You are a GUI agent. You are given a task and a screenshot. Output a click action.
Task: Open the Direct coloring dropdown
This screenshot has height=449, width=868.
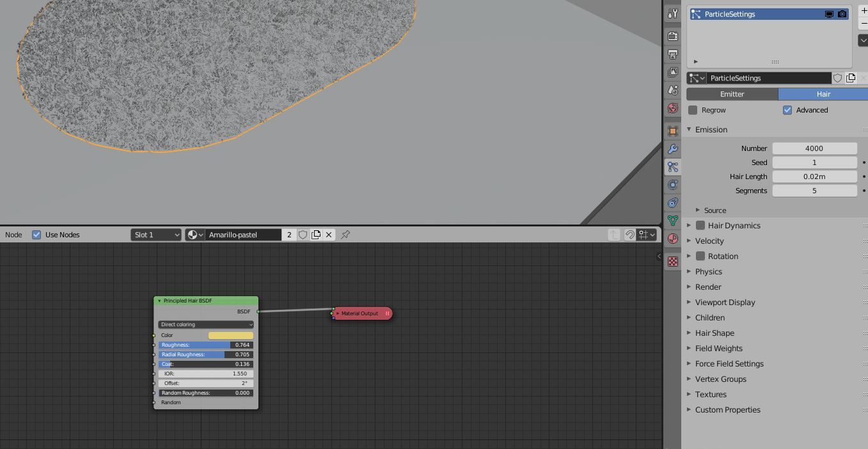click(x=206, y=324)
